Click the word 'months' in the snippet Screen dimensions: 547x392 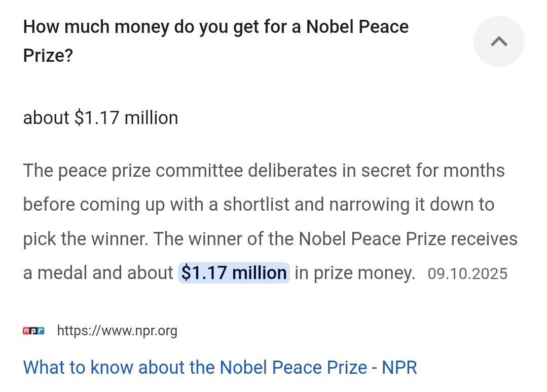(x=474, y=171)
